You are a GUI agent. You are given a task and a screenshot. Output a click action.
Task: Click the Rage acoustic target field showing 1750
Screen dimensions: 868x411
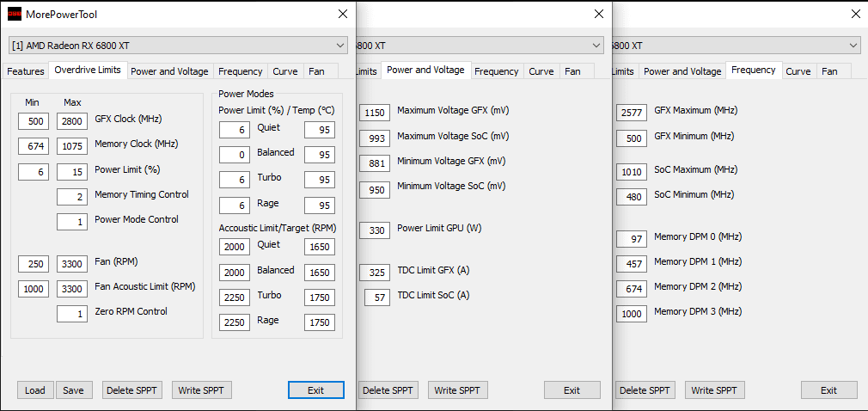tap(320, 322)
